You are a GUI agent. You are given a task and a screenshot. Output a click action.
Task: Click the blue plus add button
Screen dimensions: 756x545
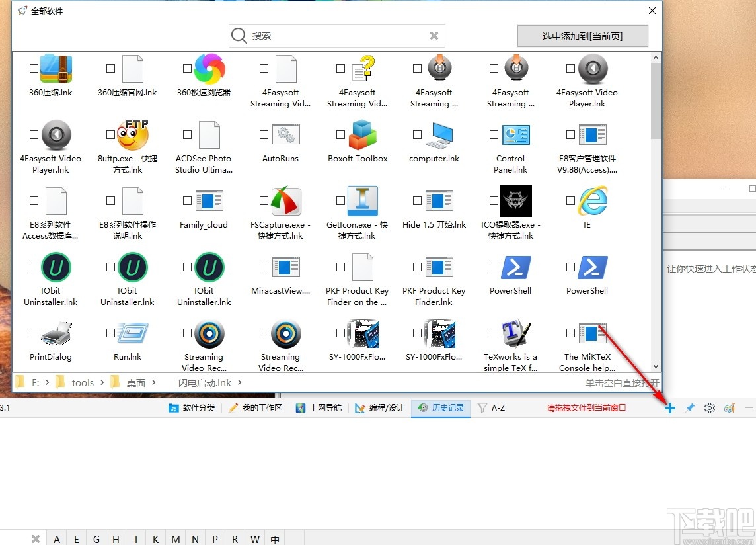coord(669,408)
